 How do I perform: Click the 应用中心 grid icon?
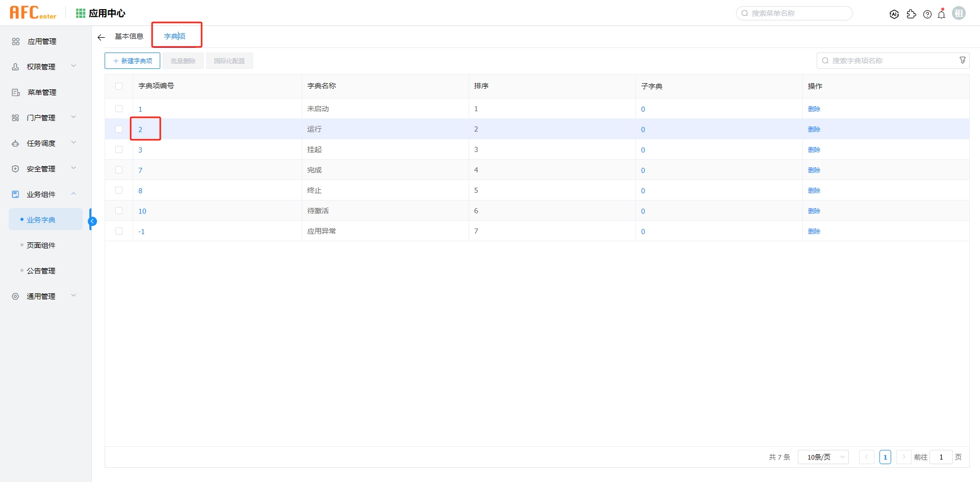[80, 13]
